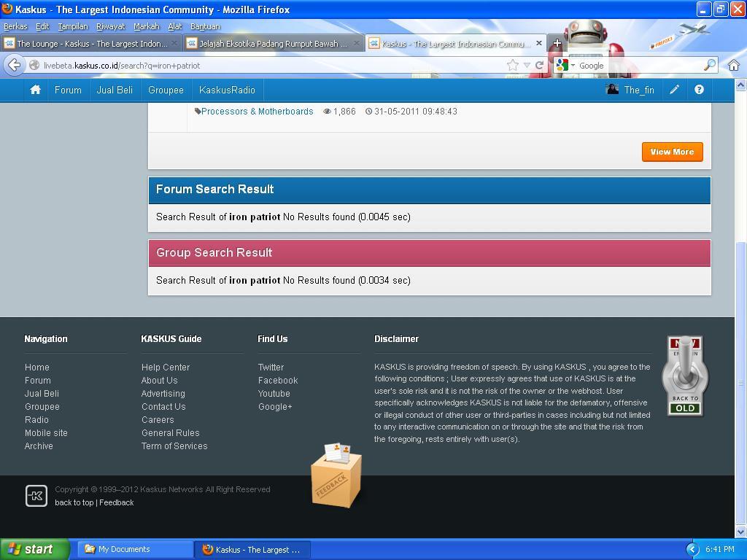Screen dimensions: 747x560
Task: Click back to top link
Action: pos(74,502)
